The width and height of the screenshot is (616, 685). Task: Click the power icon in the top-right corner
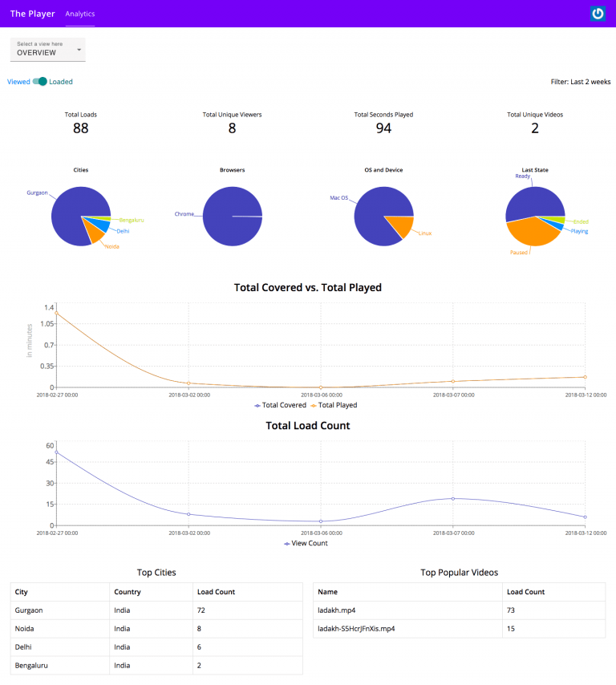tap(598, 14)
